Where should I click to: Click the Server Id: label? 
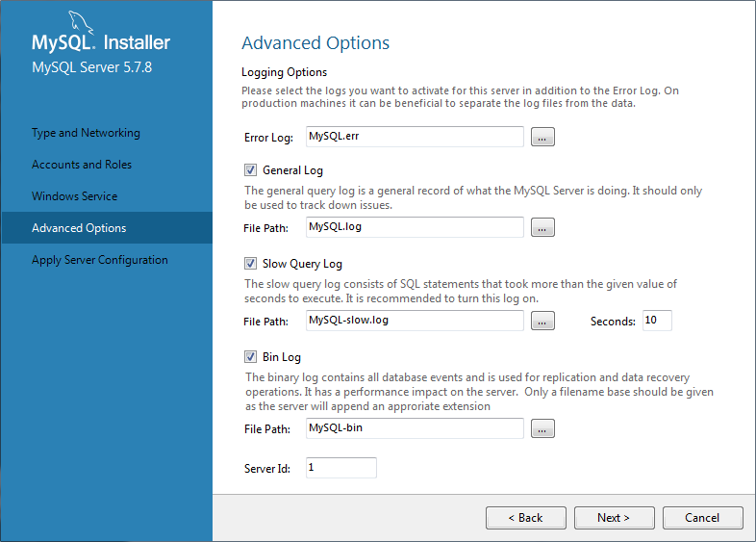[267, 469]
